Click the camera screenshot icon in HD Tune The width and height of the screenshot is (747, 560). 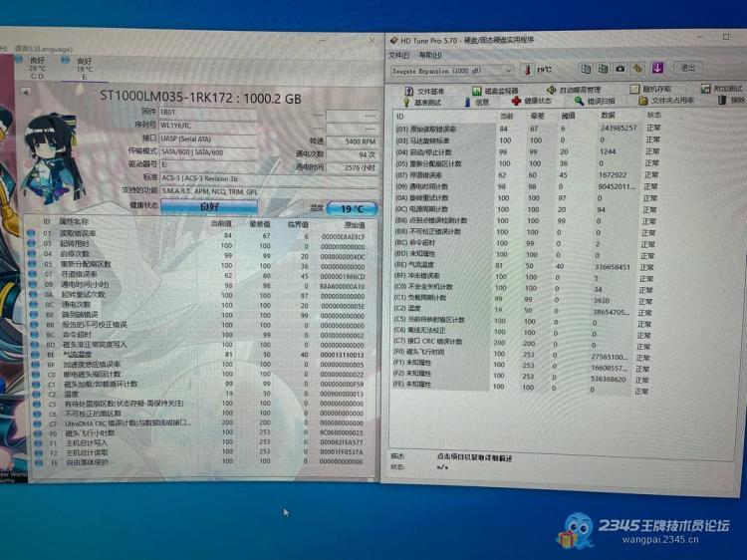tap(622, 69)
